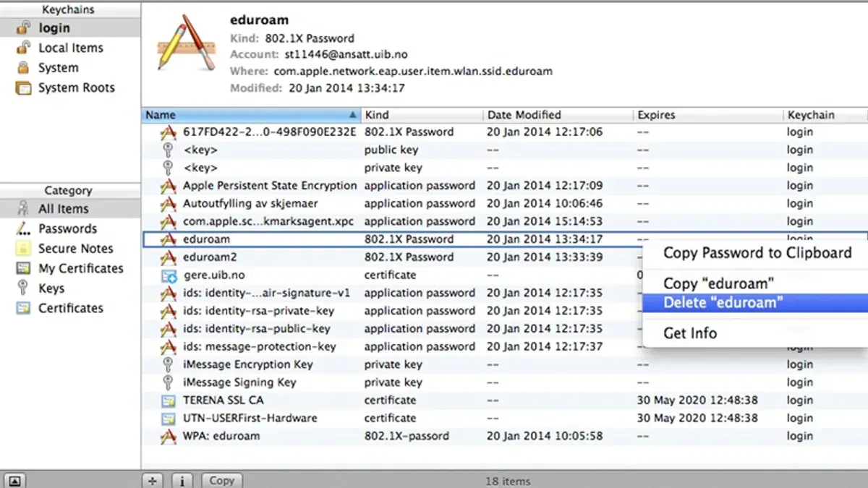This screenshot has width=868, height=488.
Task: Click the gere.uib.no certificate icon
Action: point(169,275)
